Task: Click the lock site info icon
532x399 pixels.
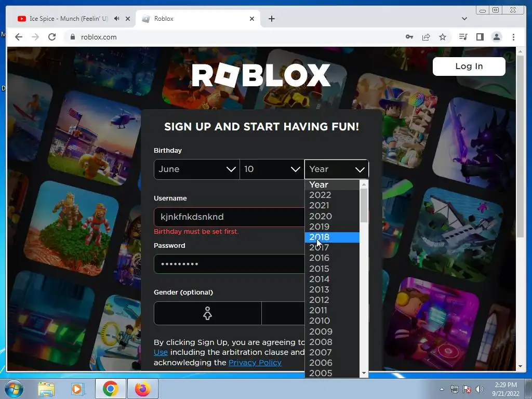Action: coord(72,37)
